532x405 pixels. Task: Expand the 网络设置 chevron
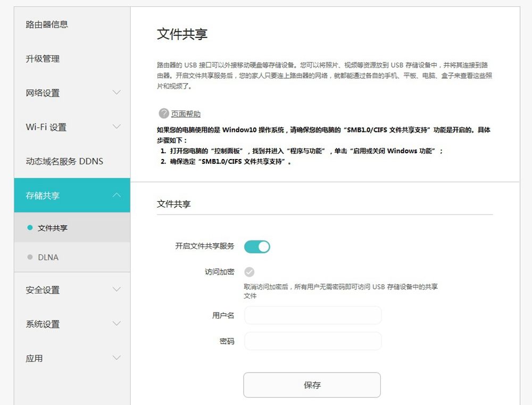117,93
